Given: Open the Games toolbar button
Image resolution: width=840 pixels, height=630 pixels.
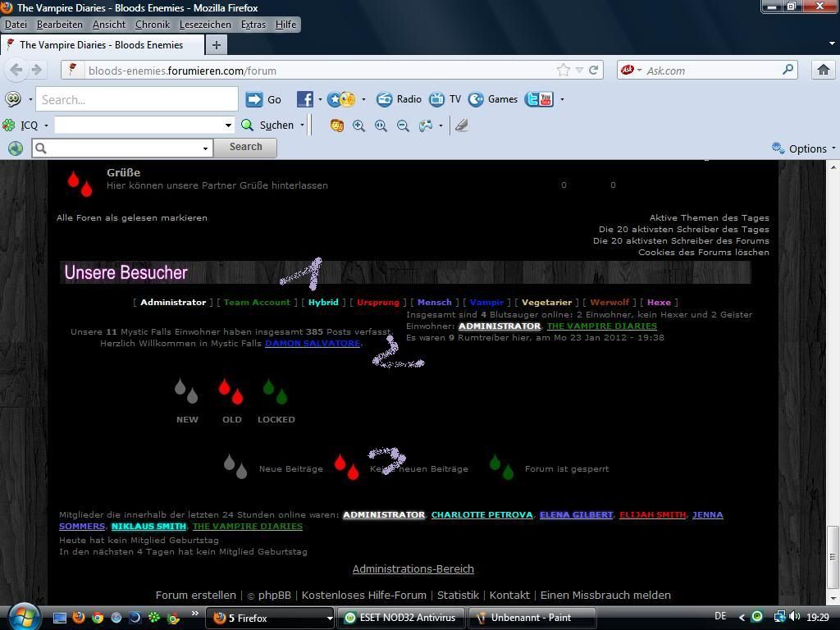Looking at the screenshot, I should (493, 99).
